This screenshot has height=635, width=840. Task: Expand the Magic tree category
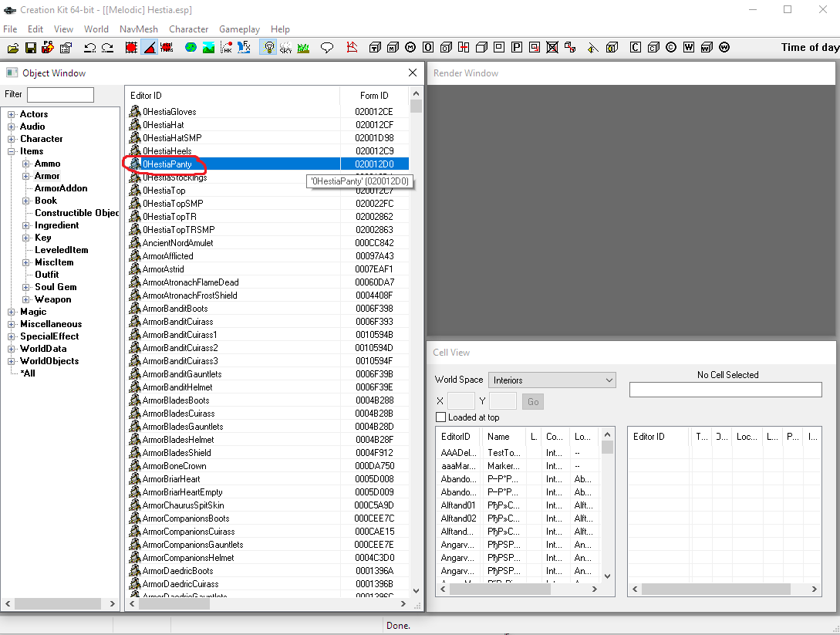tap(12, 312)
